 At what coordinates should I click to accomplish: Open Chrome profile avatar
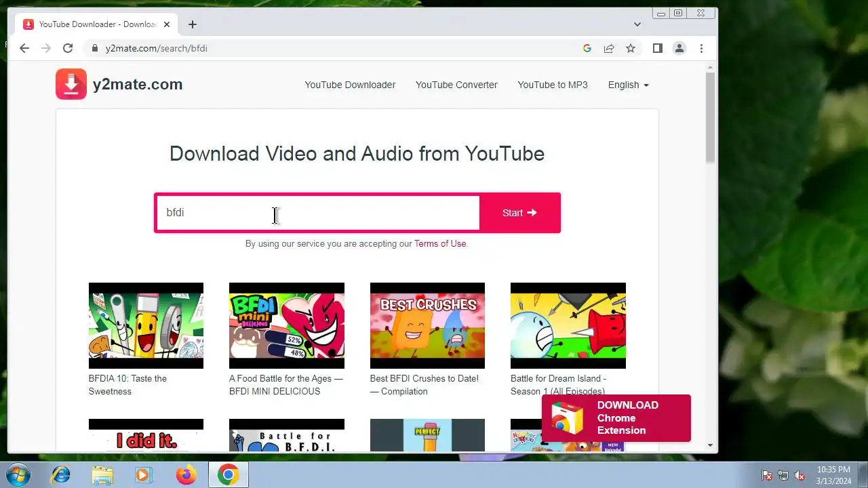coord(679,48)
